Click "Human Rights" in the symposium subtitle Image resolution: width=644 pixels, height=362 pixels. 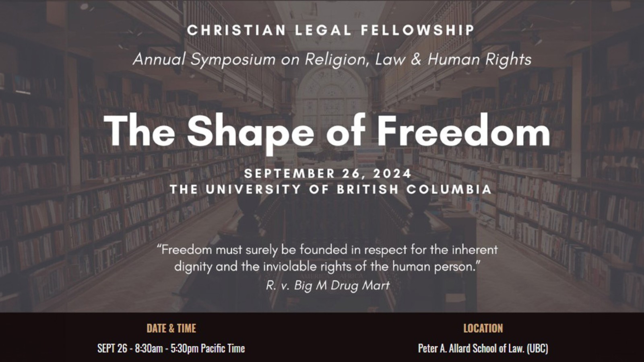(x=479, y=60)
